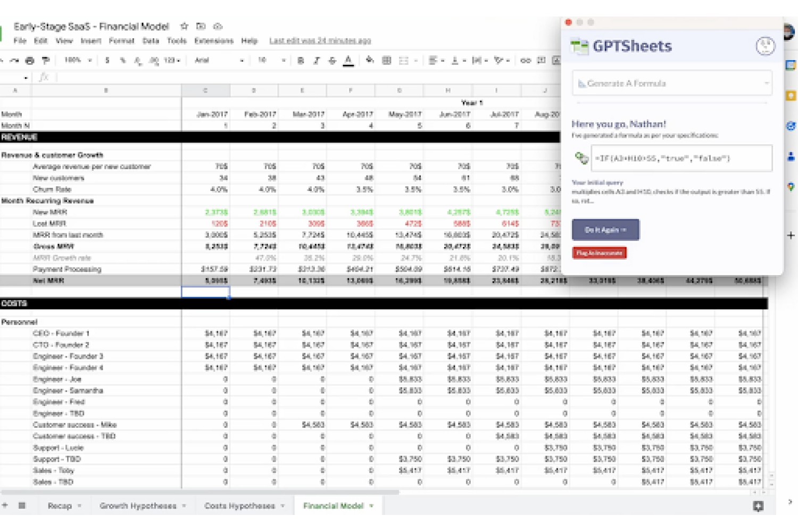Open the File menu
798x532 pixels.
(20, 41)
